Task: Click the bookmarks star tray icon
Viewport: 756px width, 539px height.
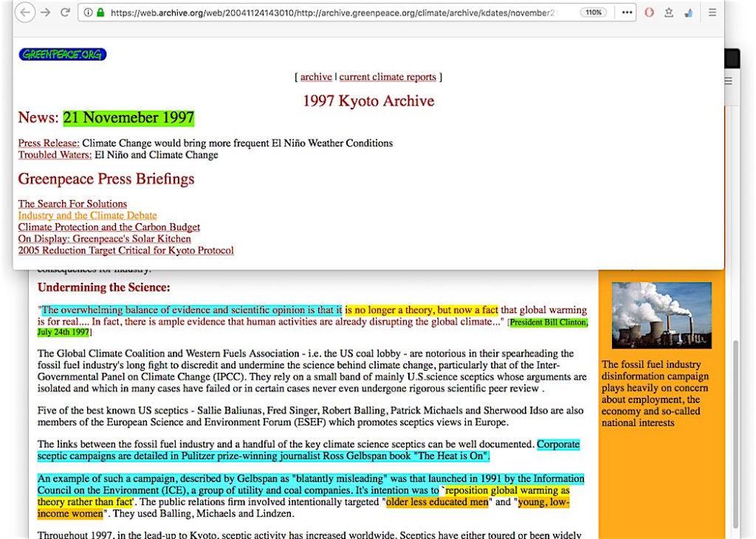Action: coord(669,13)
